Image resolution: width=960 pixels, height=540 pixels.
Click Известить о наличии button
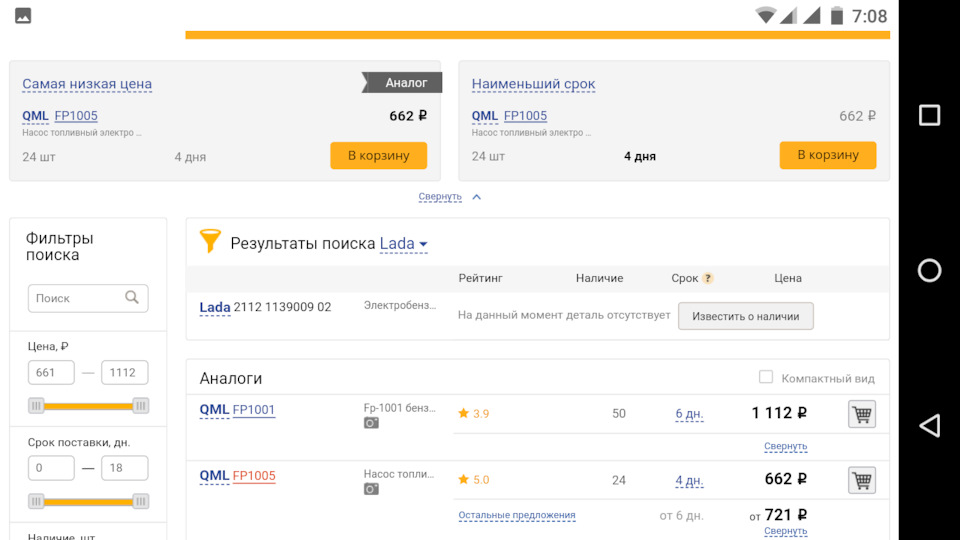point(745,316)
